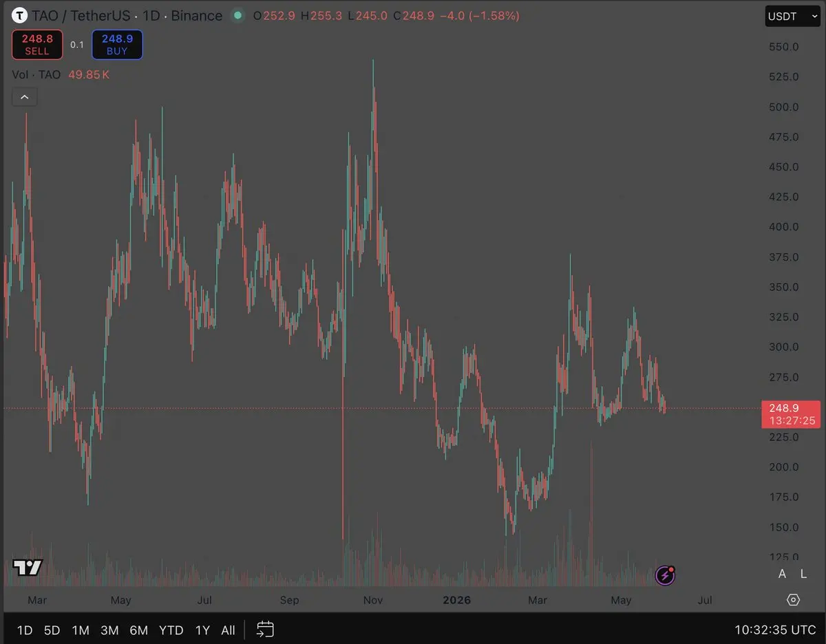Click the L245.0 low value
Image resolution: width=826 pixels, height=644 pixels.
point(367,15)
